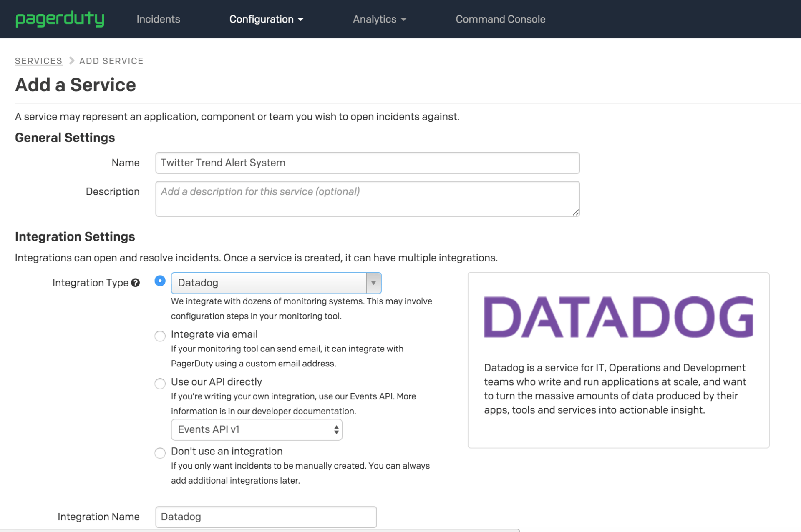Click into the Description text area
Screen dimensions: 801x532
(x=367, y=199)
